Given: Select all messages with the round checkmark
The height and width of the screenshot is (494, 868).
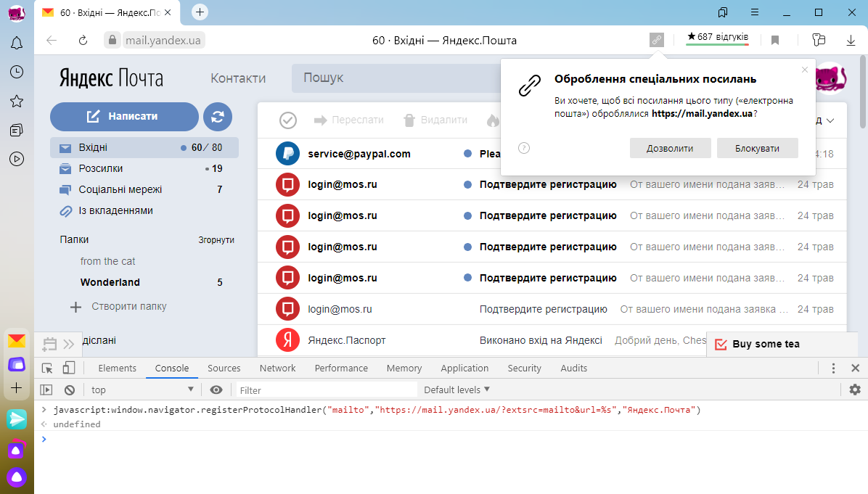Looking at the screenshot, I should pyautogui.click(x=288, y=120).
